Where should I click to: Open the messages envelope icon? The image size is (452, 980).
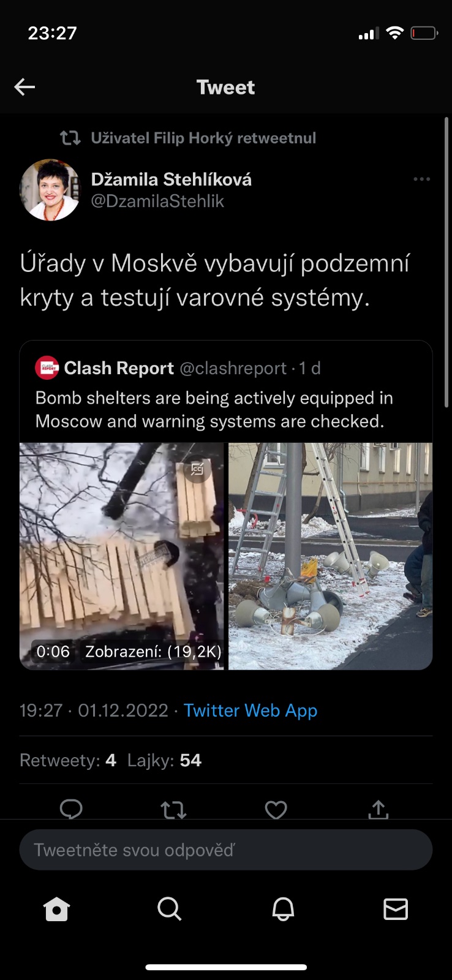tap(396, 909)
